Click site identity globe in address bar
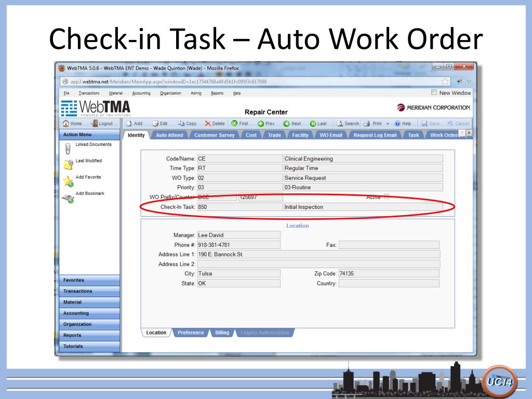Screen dimensions: 532x399 pyautogui.click(x=65, y=82)
